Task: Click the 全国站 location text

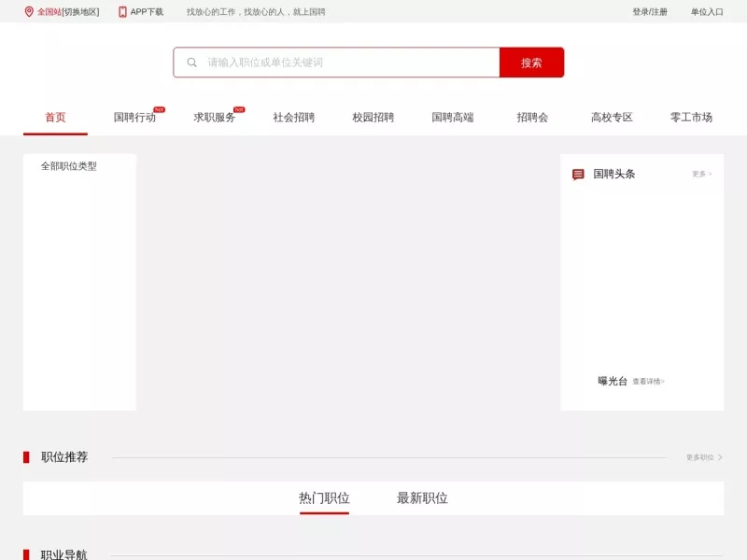Action: (49, 12)
